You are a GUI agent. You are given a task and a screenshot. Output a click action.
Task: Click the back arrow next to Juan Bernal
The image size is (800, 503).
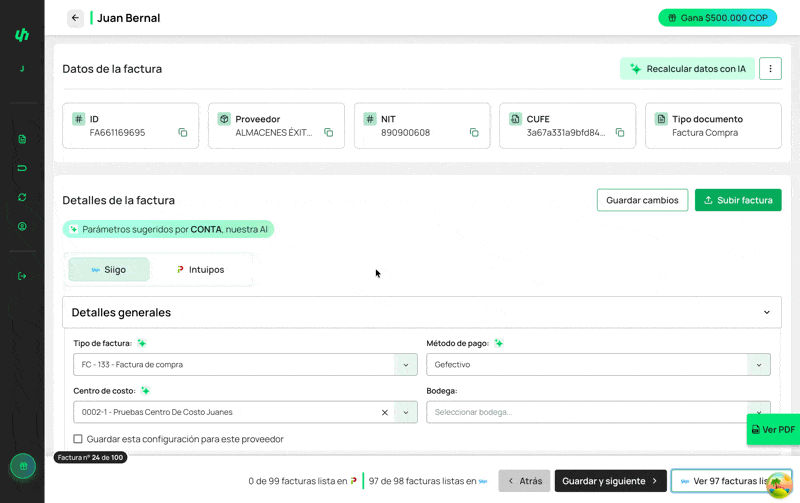click(75, 18)
